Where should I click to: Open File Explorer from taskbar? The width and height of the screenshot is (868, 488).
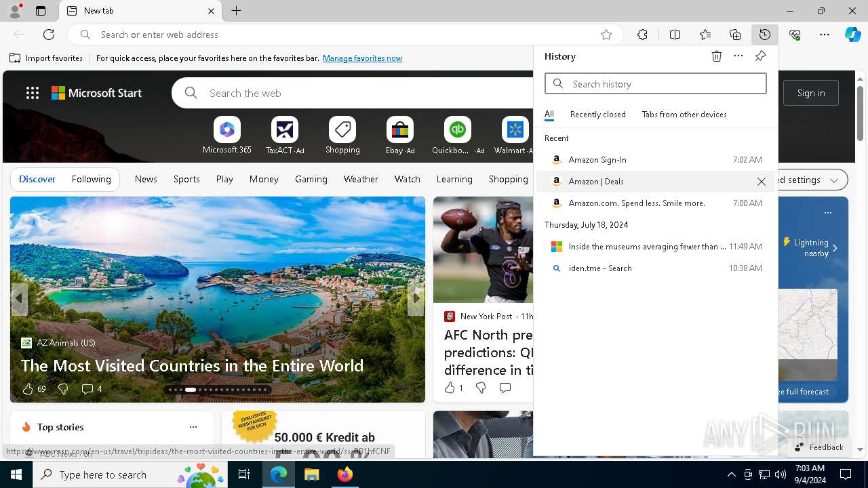pos(311,474)
